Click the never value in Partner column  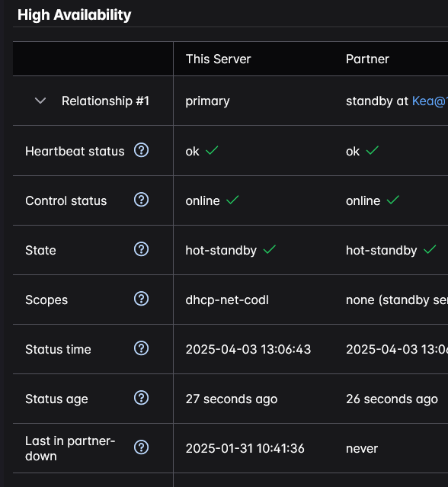(362, 449)
